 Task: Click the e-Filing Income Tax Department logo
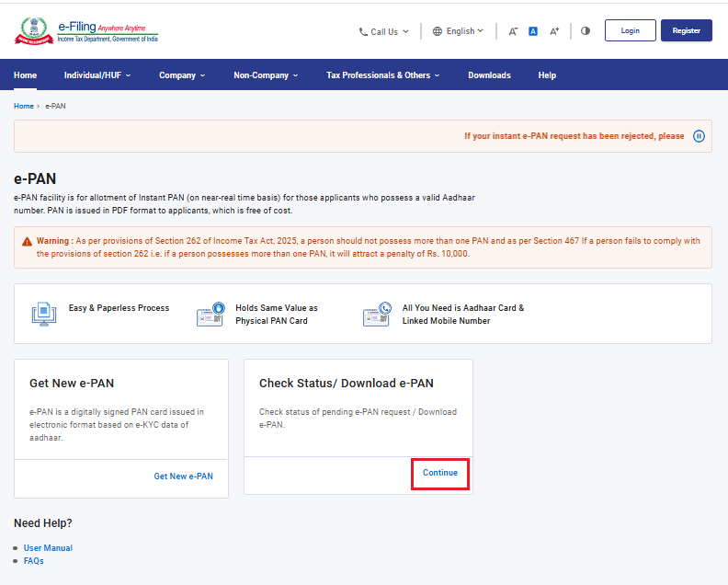(86, 30)
